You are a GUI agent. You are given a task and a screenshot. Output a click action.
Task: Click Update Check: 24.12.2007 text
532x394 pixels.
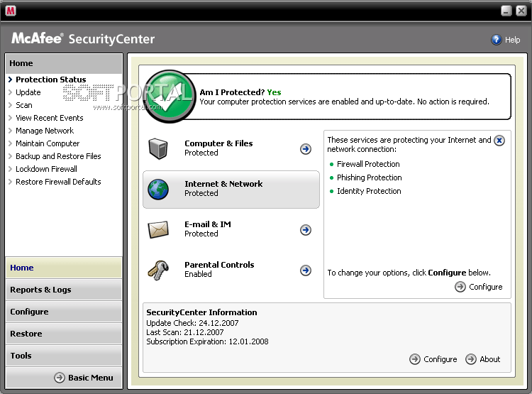click(x=192, y=323)
